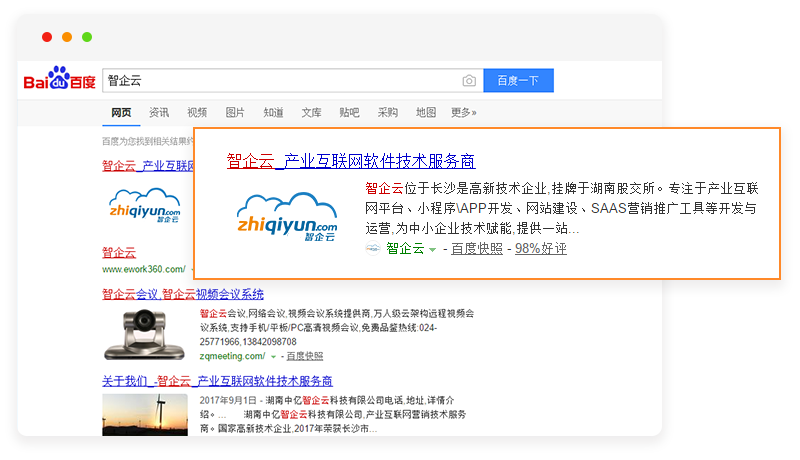Open the 智企云 link above www.ework360.com

[119, 252]
